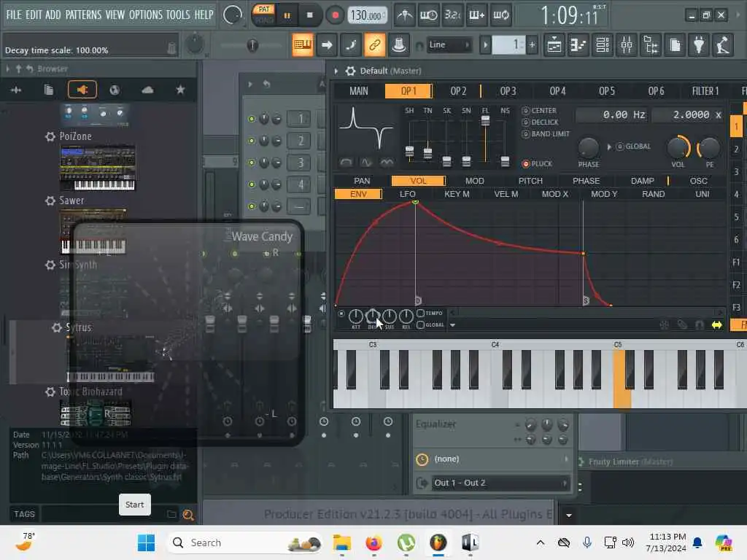The image size is (747, 560).
Task: Toggle step editing mode icon
Action: (x=351, y=44)
